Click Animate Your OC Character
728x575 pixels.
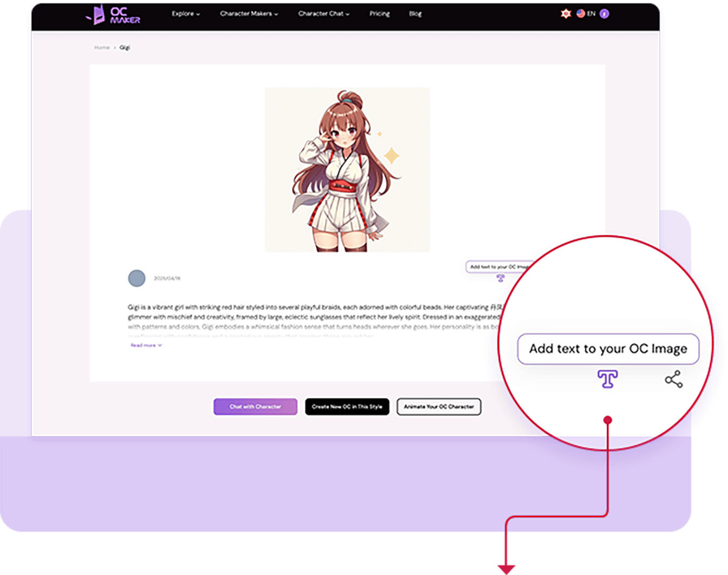[x=439, y=407]
